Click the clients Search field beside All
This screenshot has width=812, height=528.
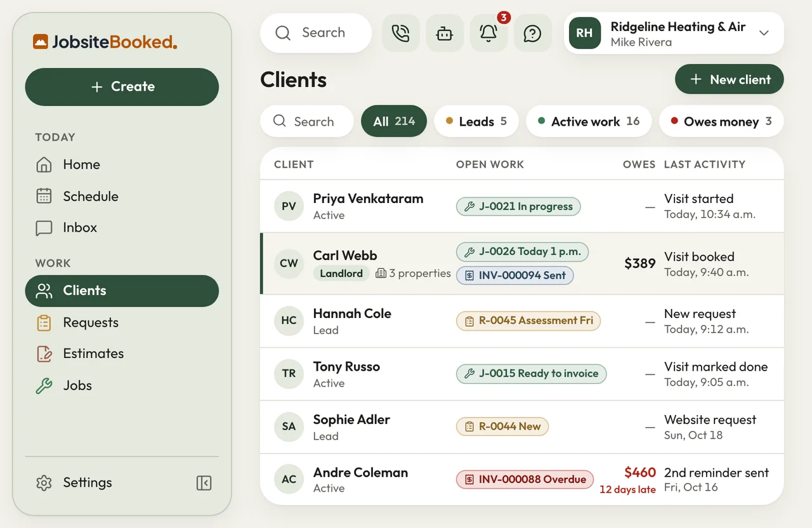(x=307, y=121)
